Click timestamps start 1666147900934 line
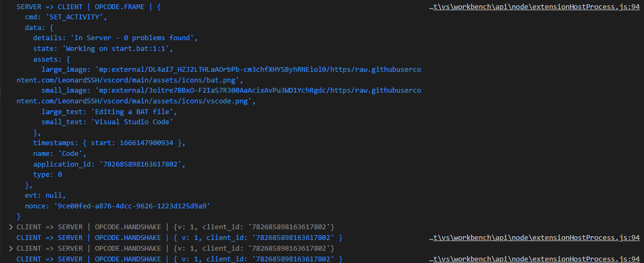 109,143
